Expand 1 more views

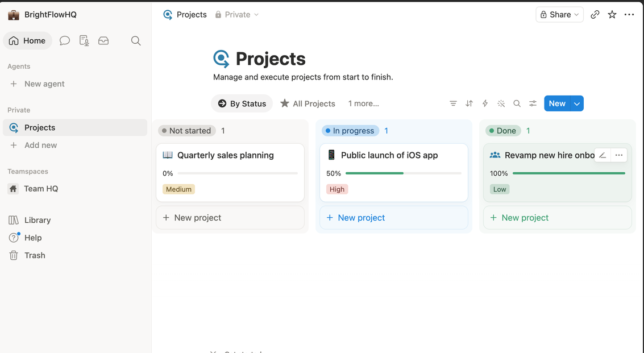(363, 103)
